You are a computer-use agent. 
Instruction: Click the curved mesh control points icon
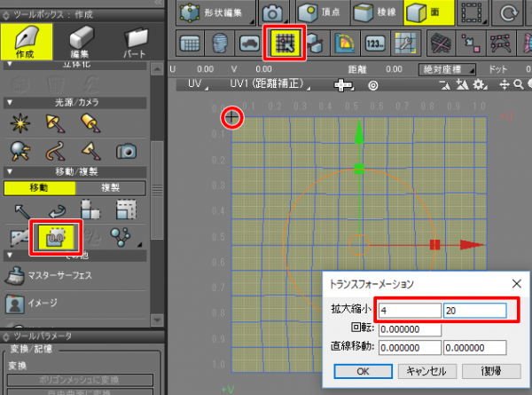point(500,43)
